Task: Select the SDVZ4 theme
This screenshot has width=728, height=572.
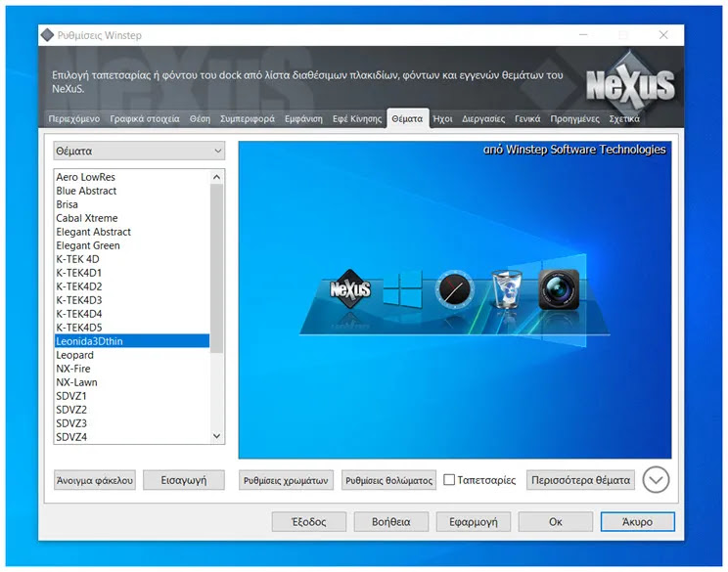Action: (x=132, y=437)
